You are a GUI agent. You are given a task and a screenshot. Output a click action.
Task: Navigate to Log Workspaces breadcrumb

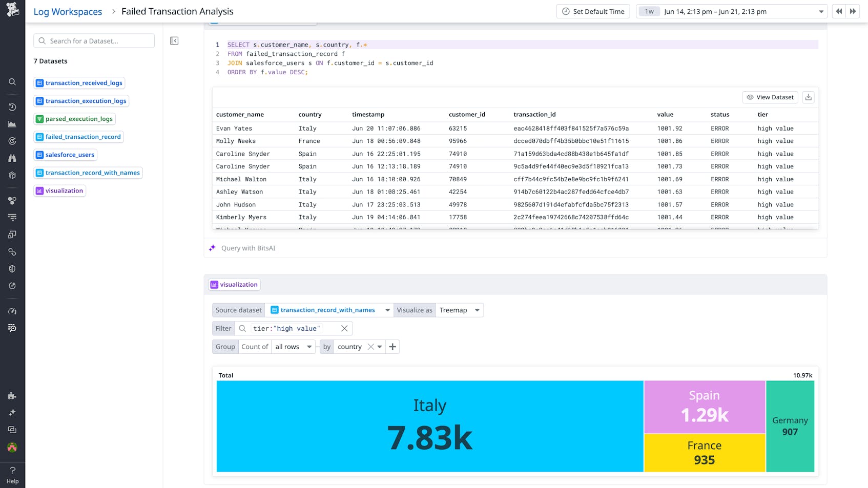pyautogui.click(x=67, y=11)
